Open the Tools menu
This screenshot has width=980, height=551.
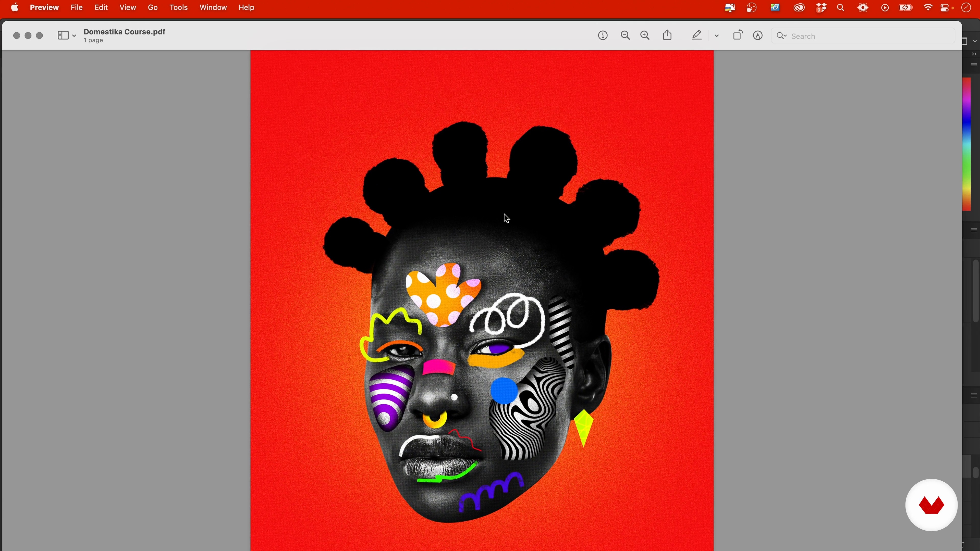pos(179,8)
